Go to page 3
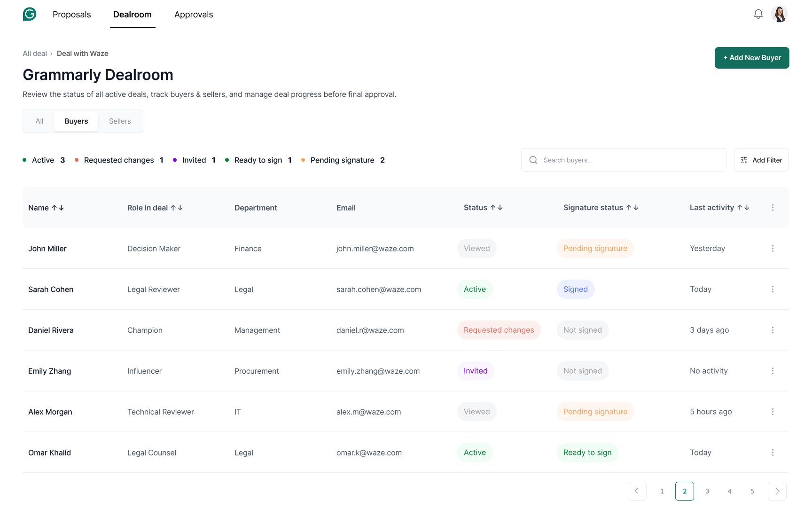Screen dimensions: 812x525 (707, 491)
